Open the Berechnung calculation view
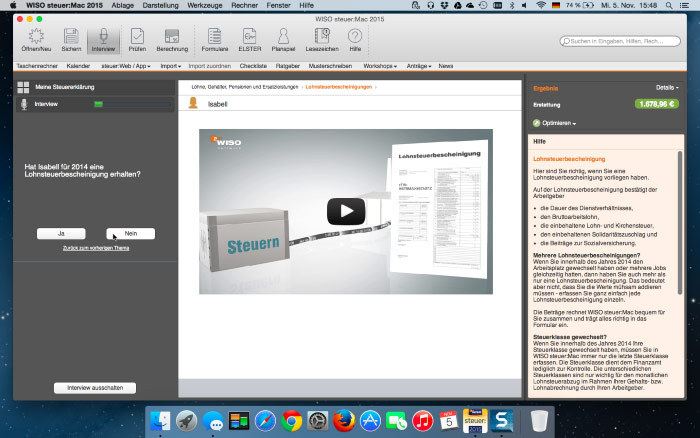The image size is (700, 438). [x=172, y=40]
